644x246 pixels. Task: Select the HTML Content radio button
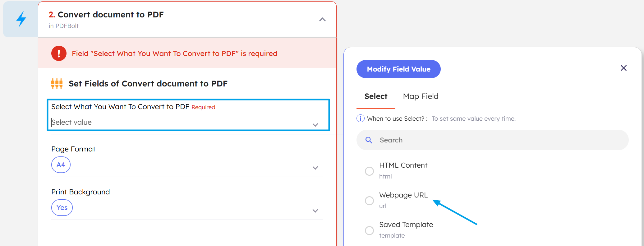coord(369,171)
